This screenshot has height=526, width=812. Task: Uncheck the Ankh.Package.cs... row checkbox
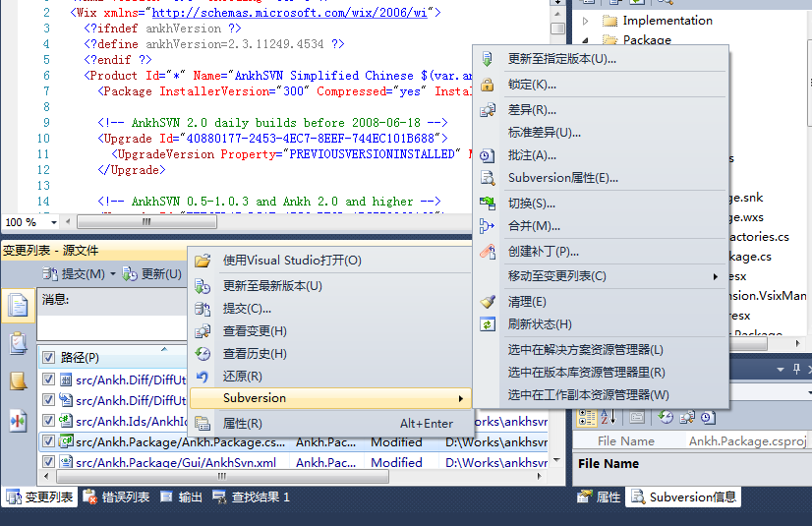[x=49, y=441]
